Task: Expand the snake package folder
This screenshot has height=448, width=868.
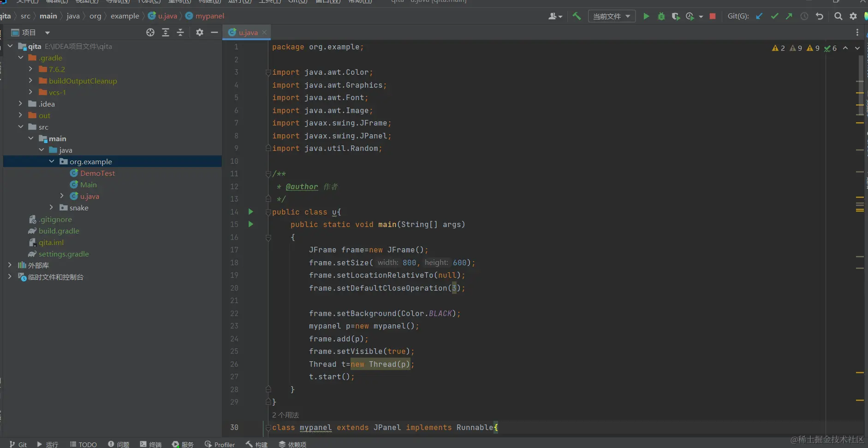Action: coord(52,208)
